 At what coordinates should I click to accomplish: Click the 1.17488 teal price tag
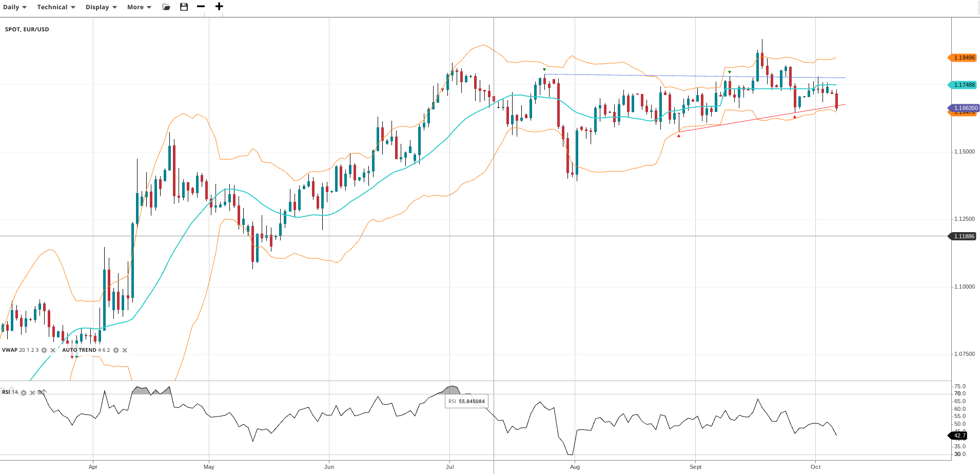tap(963, 85)
